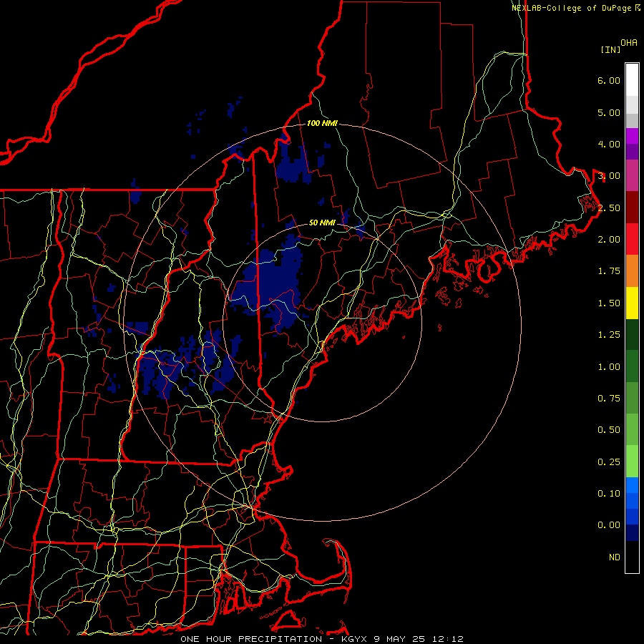Click the "0.75" legend value
Viewport: 644px width, 644px height.
(x=609, y=399)
